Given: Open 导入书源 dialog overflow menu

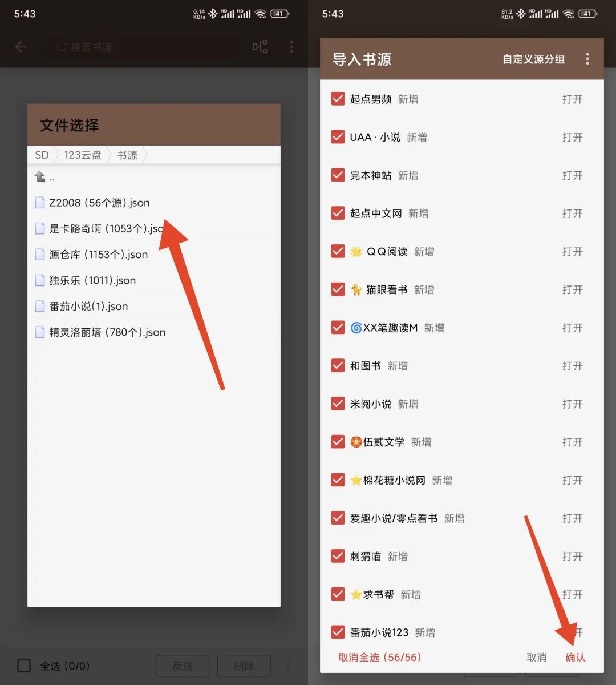Looking at the screenshot, I should pos(587,59).
